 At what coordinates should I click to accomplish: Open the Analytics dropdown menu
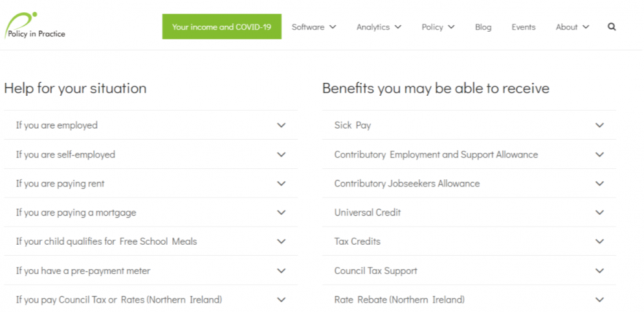point(379,27)
